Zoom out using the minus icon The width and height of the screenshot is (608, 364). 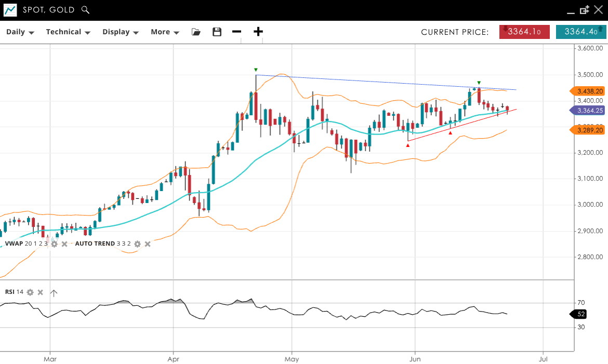click(x=237, y=32)
